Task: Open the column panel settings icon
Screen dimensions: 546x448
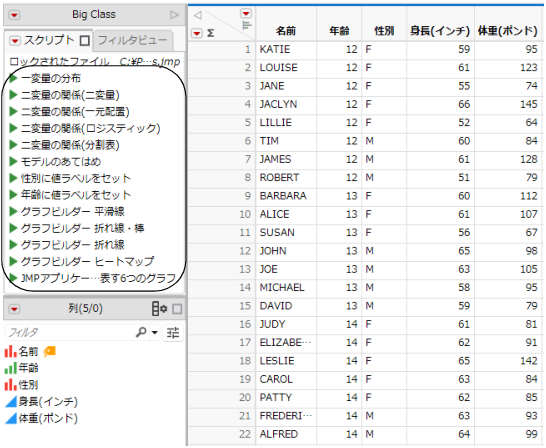Action: (x=160, y=309)
